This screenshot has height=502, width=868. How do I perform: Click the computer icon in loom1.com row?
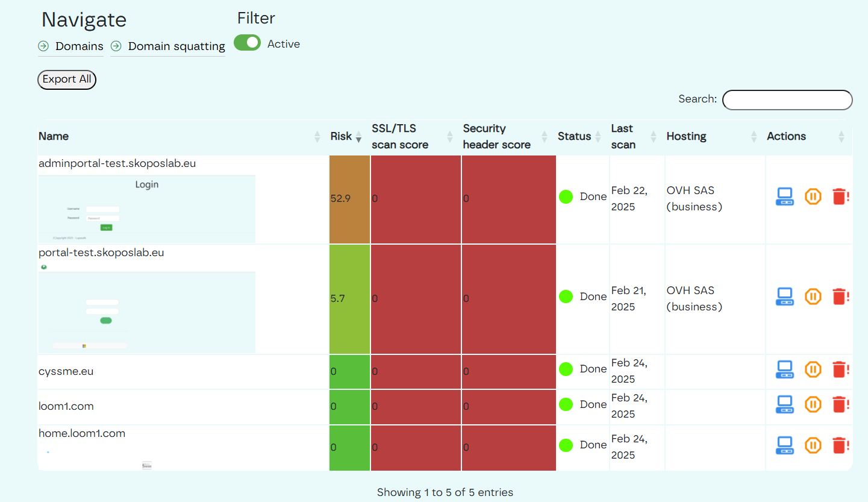(784, 404)
